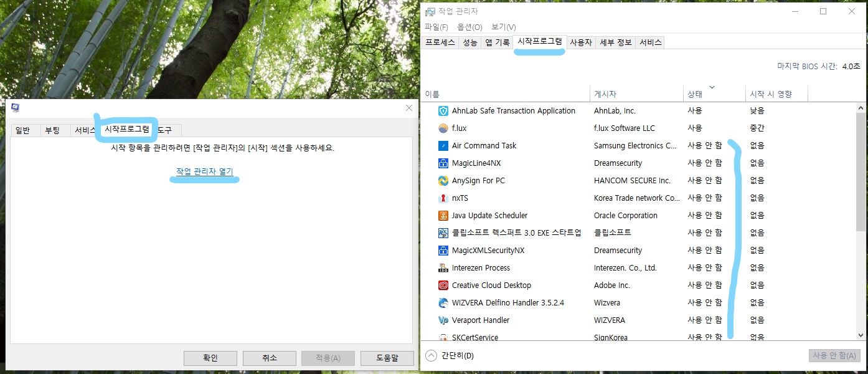Select System Configuration's 시작프로그램 tab

tap(127, 129)
